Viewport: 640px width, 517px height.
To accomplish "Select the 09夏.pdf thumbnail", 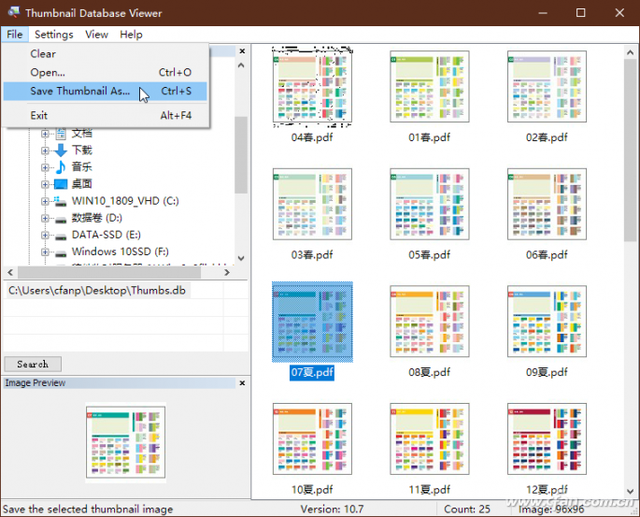I will (547, 321).
